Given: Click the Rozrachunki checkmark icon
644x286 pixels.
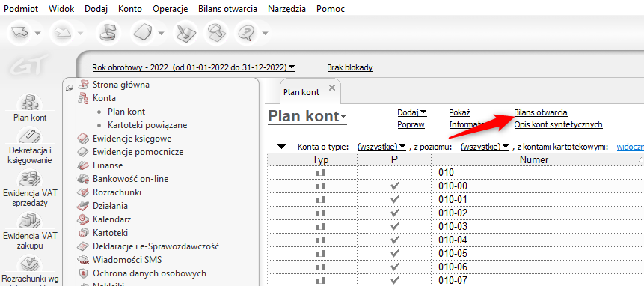Looking at the screenshot, I should click(x=83, y=192).
